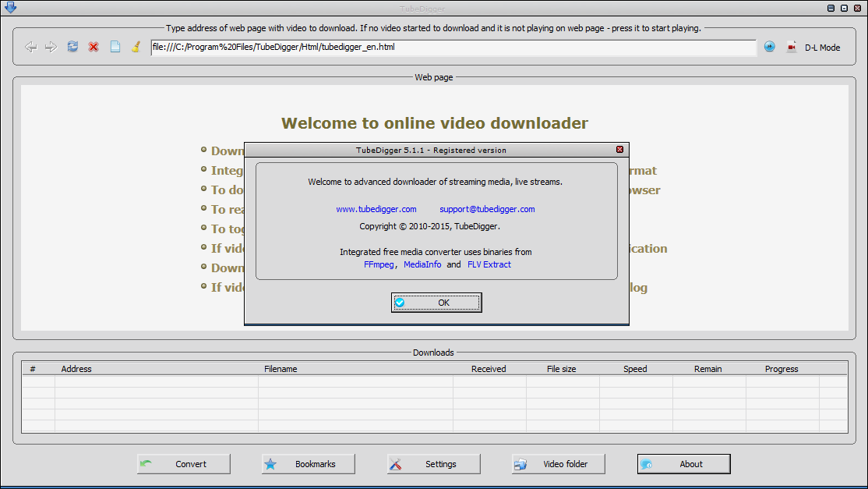Screen dimensions: 868x489
Task: Open the Settings button
Action: 433,464
